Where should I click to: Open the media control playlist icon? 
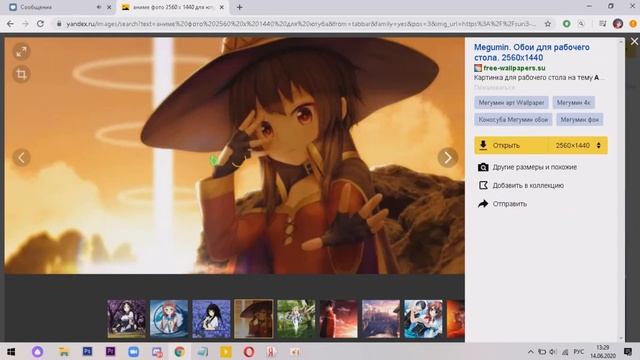[602, 24]
